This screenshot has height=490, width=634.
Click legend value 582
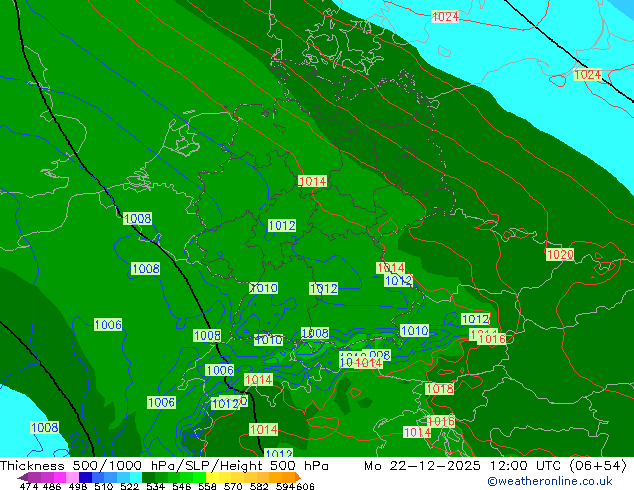pos(259,486)
